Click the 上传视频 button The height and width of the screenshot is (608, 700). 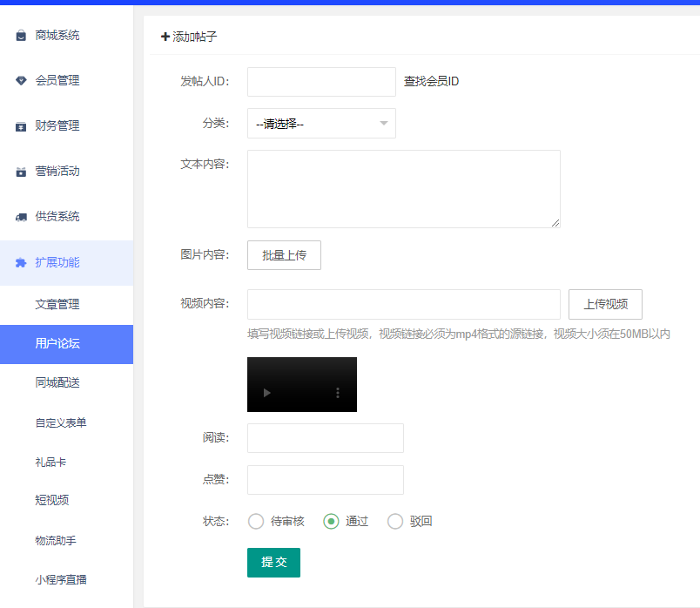coord(605,304)
